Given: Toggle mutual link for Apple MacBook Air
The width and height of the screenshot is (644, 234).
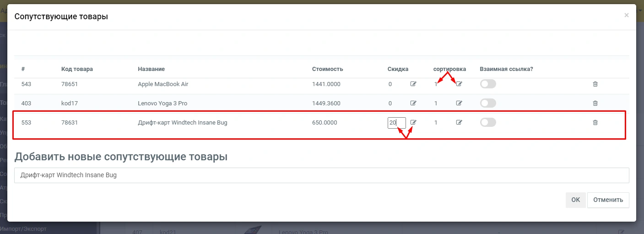Looking at the screenshot, I should (x=488, y=84).
